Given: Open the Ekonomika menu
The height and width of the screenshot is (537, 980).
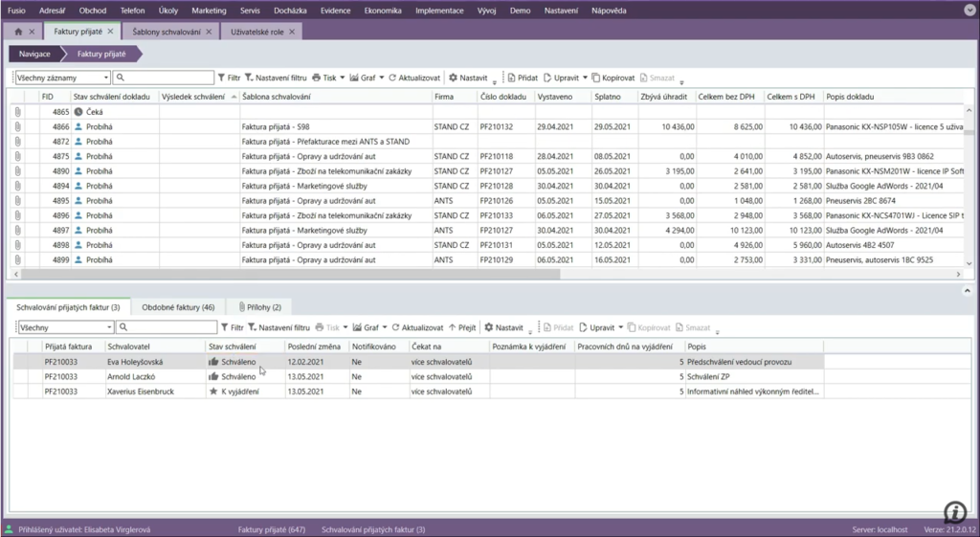Looking at the screenshot, I should click(383, 11).
